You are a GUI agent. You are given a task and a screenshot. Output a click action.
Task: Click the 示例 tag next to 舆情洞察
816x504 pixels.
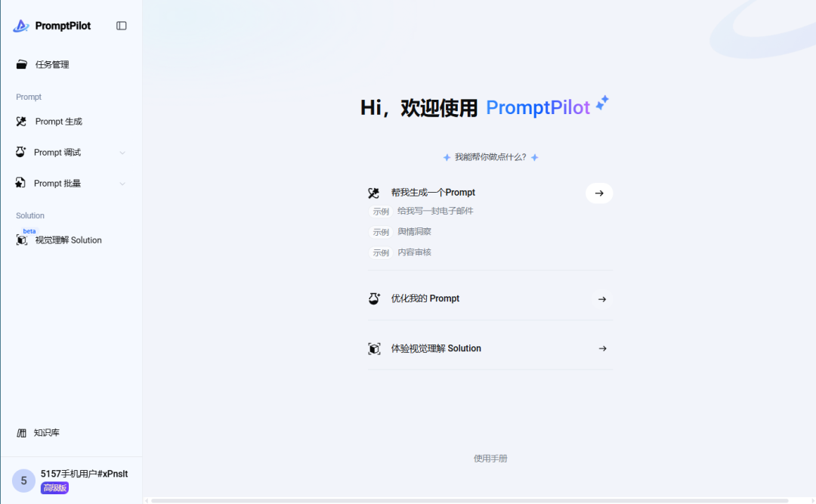380,232
